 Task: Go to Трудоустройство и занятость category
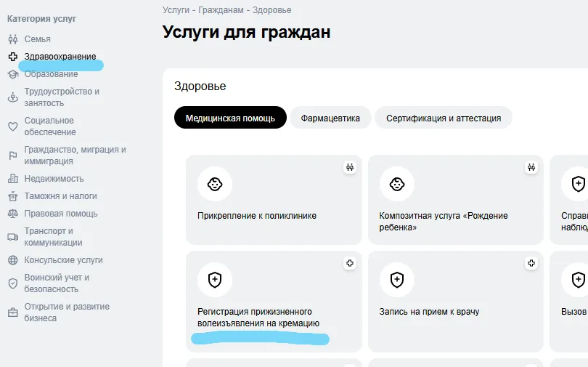coord(62,97)
